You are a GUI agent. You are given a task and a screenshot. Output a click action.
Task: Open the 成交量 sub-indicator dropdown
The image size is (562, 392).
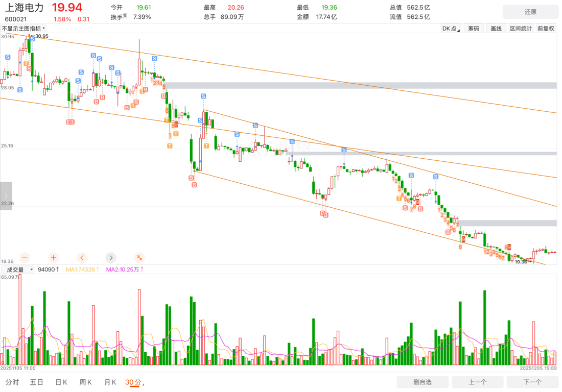click(x=18, y=269)
